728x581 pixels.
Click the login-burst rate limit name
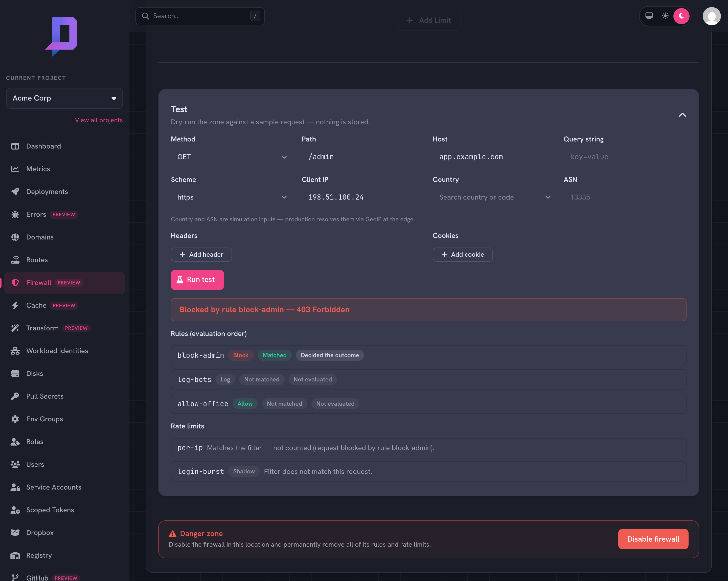(200, 471)
